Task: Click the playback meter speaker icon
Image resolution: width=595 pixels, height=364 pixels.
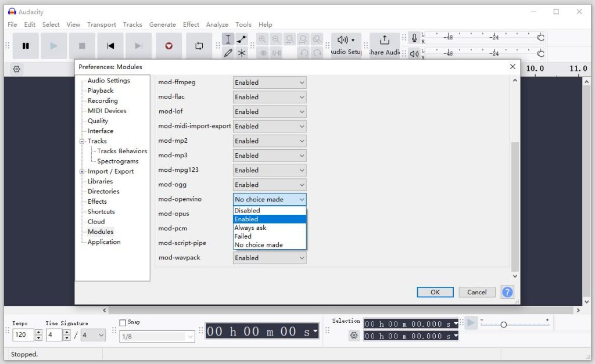Action: click(x=414, y=54)
